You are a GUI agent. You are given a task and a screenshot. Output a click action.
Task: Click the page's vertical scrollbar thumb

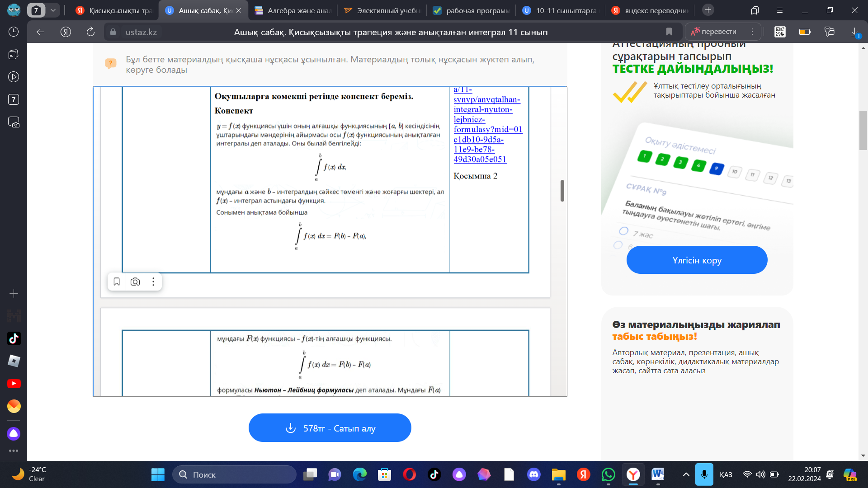click(x=863, y=130)
